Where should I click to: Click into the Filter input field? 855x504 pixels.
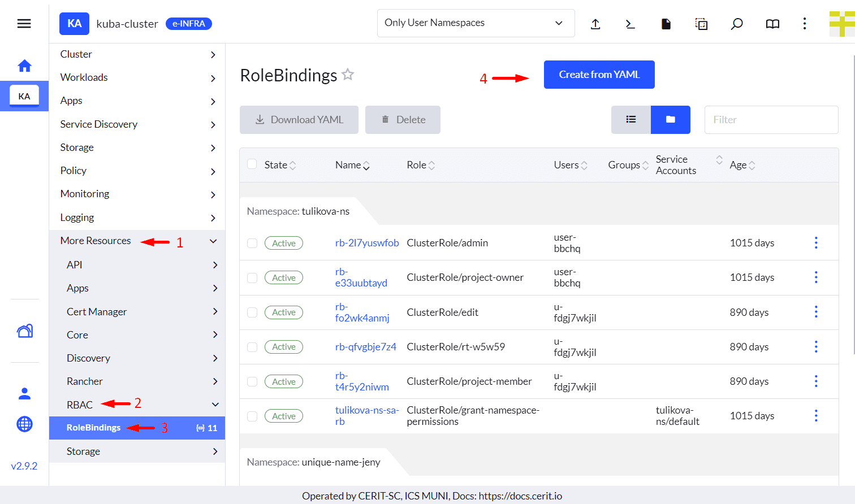(771, 120)
